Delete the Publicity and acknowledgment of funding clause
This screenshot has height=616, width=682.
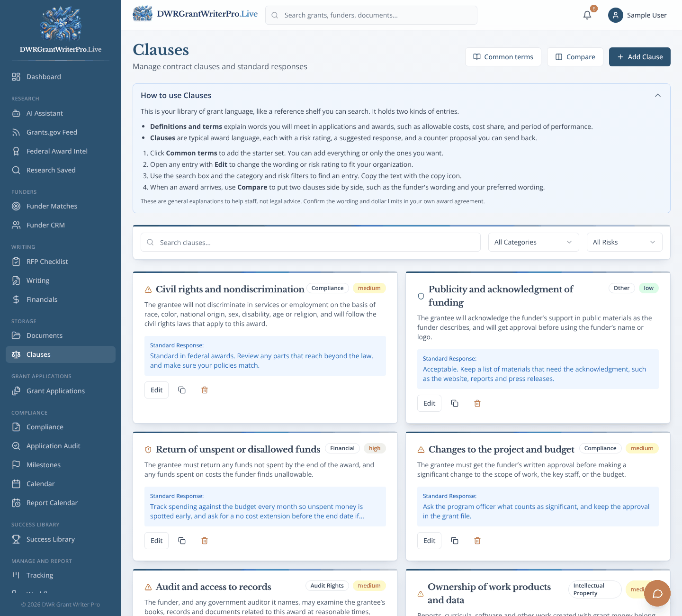click(x=477, y=403)
